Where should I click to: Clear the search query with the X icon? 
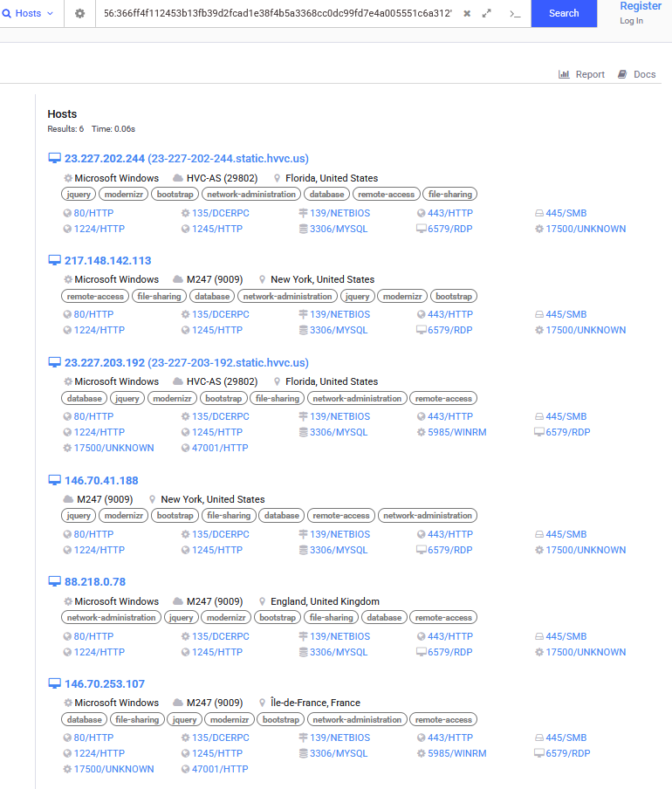(467, 14)
